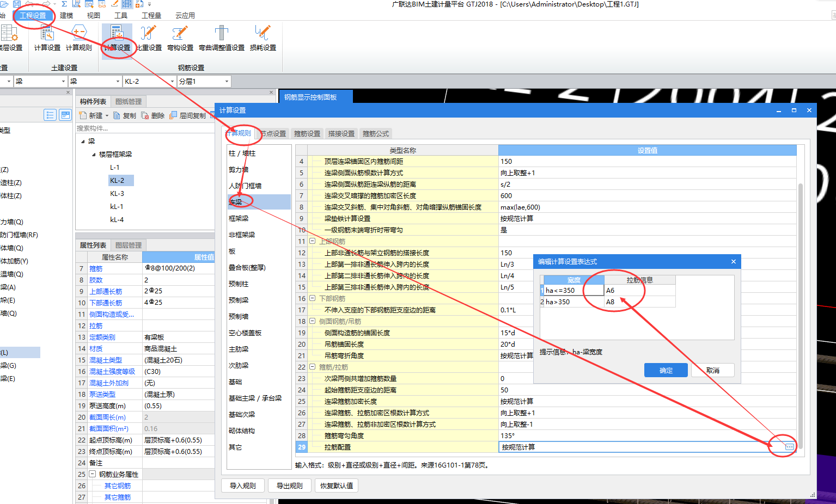Select KL-3 in component tree
Image resolution: width=836 pixels, height=504 pixels.
click(117, 193)
